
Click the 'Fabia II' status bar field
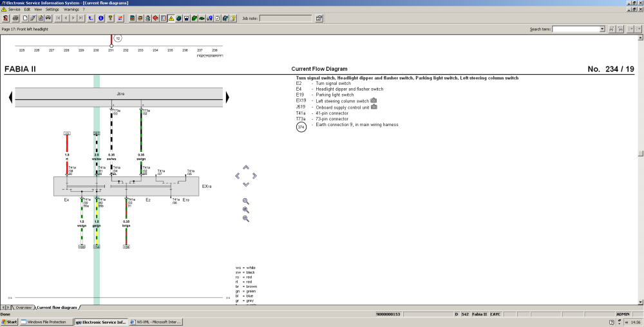click(479, 314)
